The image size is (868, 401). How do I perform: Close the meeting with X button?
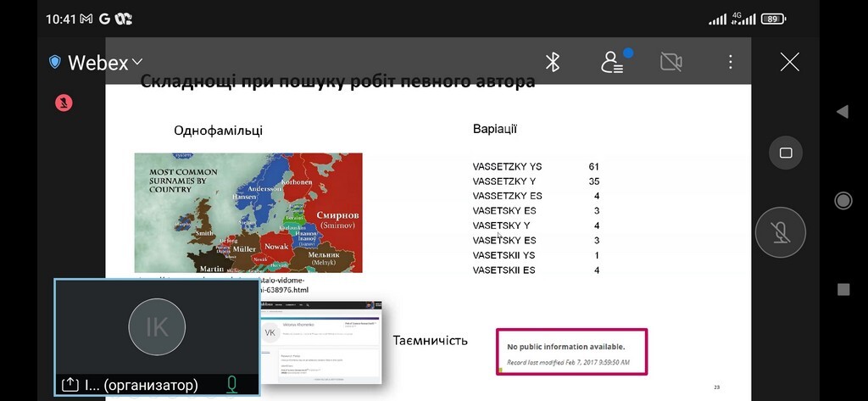(x=789, y=62)
